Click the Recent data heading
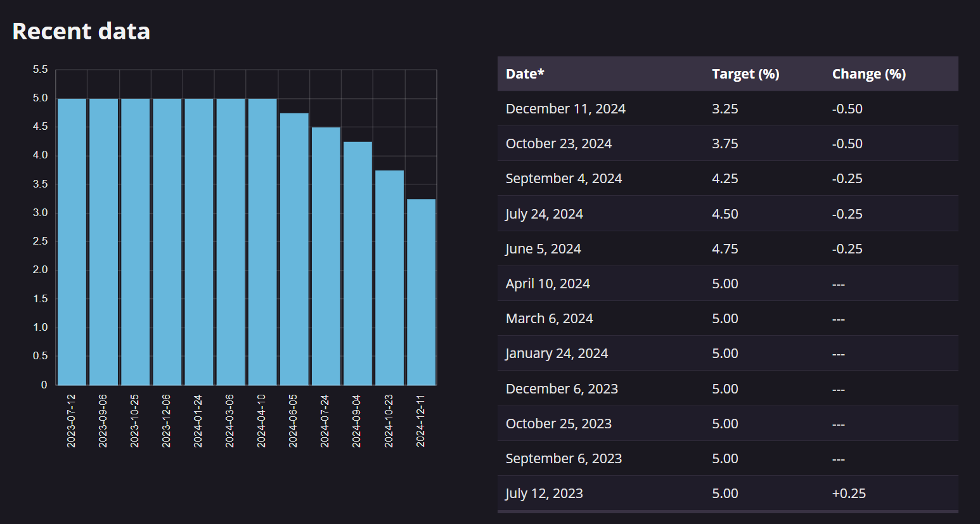This screenshot has width=980, height=524. pyautogui.click(x=81, y=31)
